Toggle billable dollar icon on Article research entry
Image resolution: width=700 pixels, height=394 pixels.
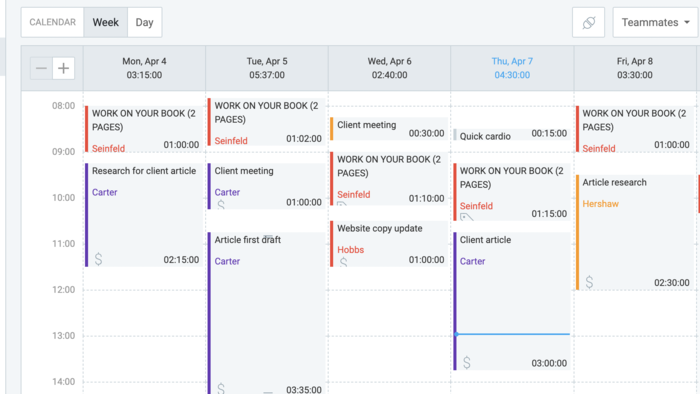point(589,282)
